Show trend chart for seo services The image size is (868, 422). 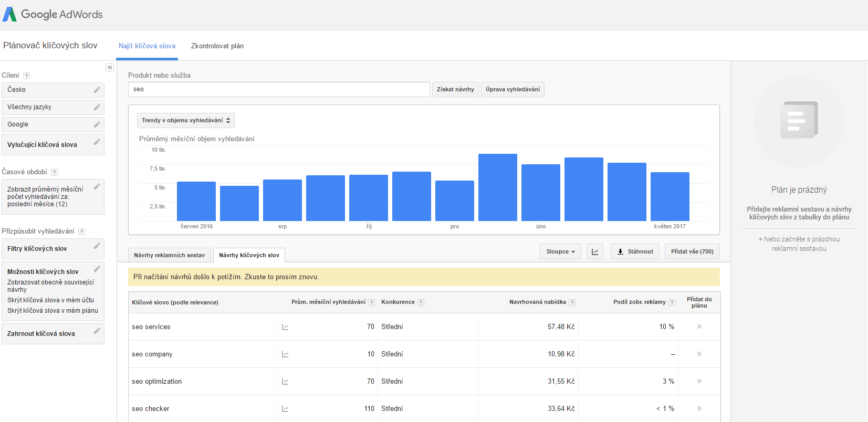pyautogui.click(x=285, y=327)
